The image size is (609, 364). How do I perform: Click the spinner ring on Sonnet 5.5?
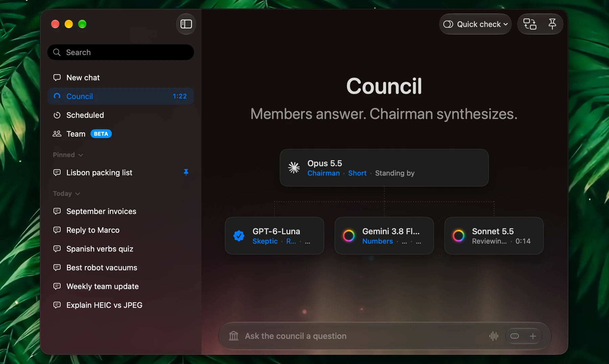click(458, 236)
